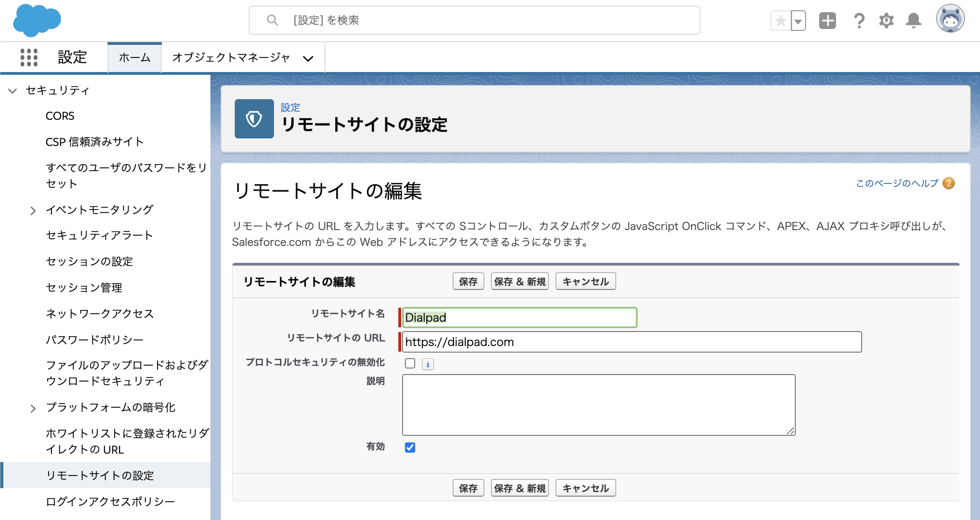Expand the イベントモニタリング node
Viewport: 980px width, 520px height.
[x=33, y=210]
